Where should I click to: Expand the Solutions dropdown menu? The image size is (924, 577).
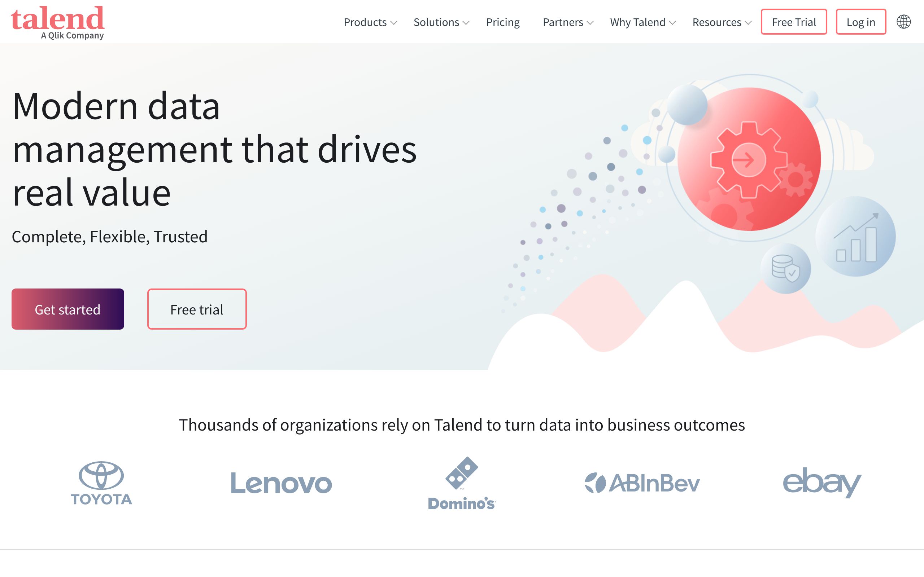(x=441, y=22)
